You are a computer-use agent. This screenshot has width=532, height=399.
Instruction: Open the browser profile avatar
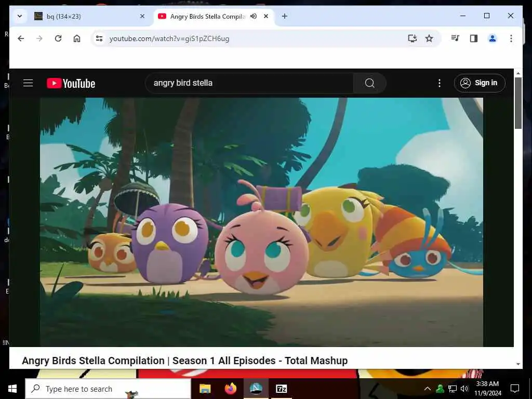[493, 38]
